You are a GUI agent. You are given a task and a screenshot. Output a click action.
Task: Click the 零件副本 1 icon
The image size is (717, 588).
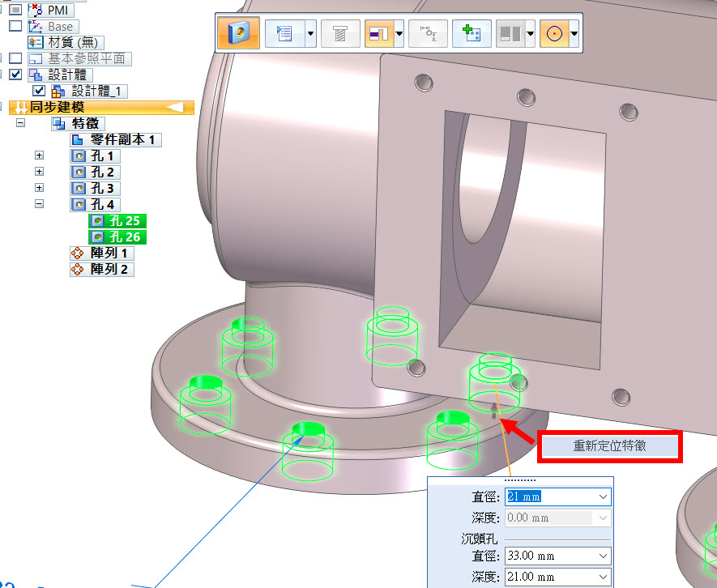(x=79, y=139)
